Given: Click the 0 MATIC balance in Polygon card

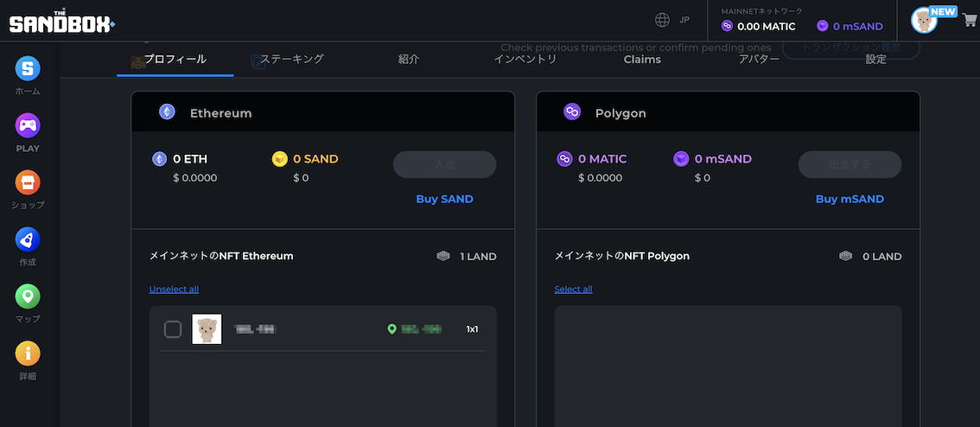Looking at the screenshot, I should (x=602, y=159).
